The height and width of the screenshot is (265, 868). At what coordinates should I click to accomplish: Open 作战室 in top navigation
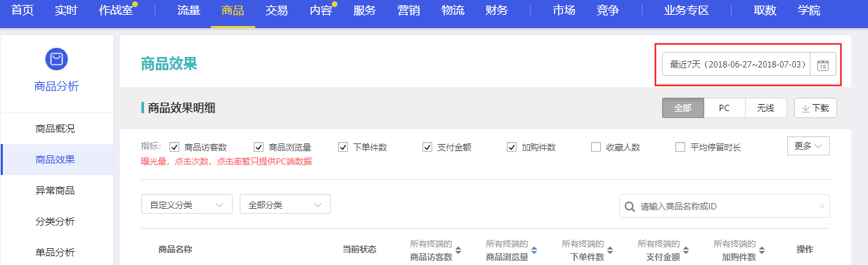pyautogui.click(x=115, y=11)
